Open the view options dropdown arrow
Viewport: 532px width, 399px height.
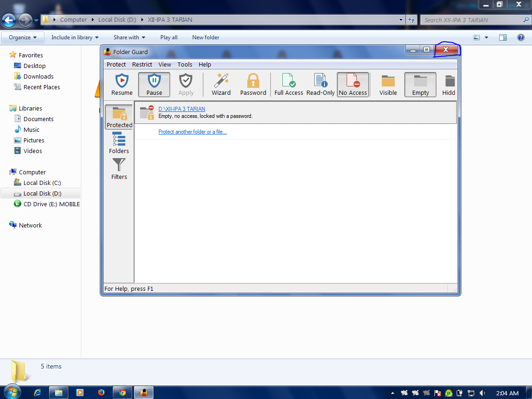486,37
